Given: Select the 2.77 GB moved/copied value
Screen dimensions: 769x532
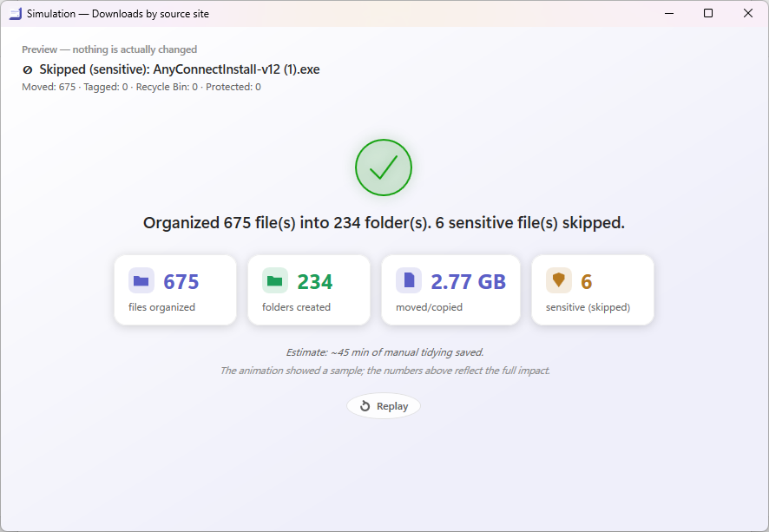Looking at the screenshot, I should pyautogui.click(x=469, y=282).
